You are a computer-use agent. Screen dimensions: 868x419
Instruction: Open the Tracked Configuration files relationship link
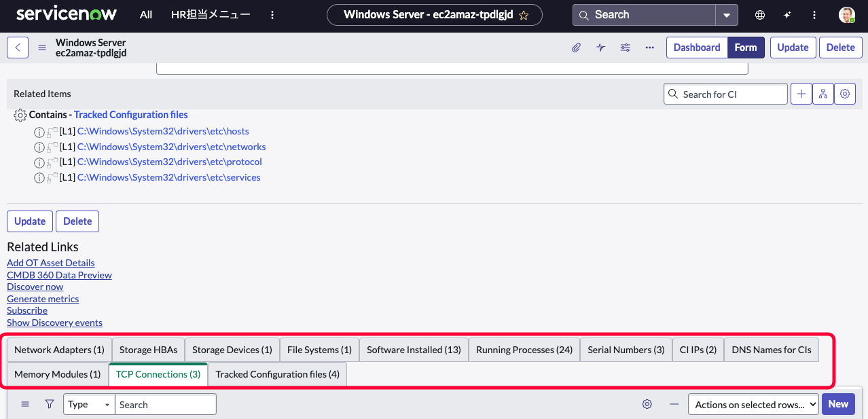tap(131, 115)
